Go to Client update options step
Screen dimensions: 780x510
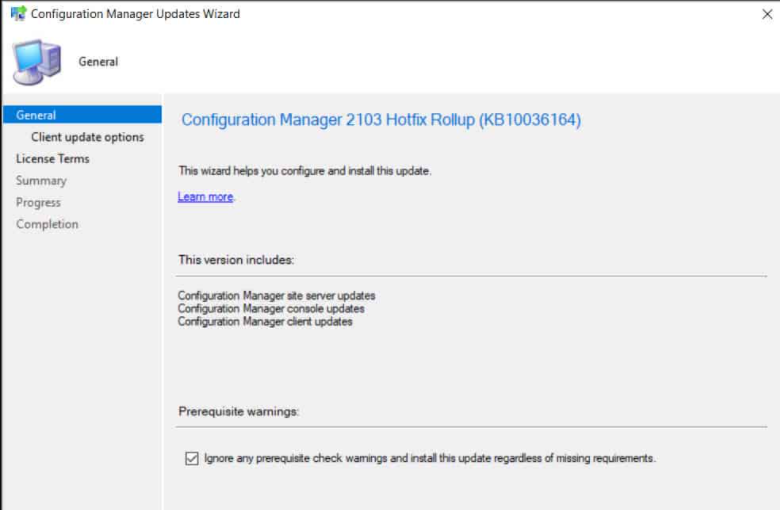88,137
